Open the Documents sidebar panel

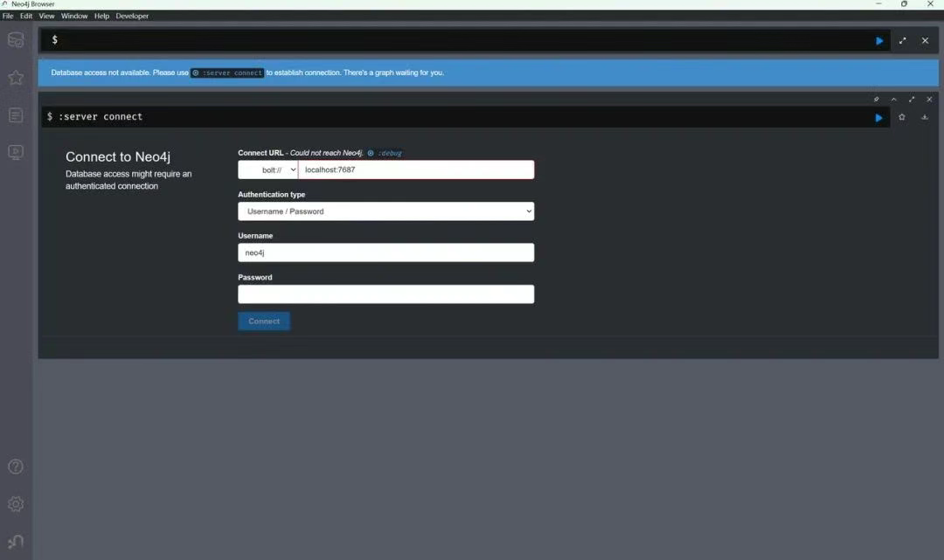click(x=16, y=115)
